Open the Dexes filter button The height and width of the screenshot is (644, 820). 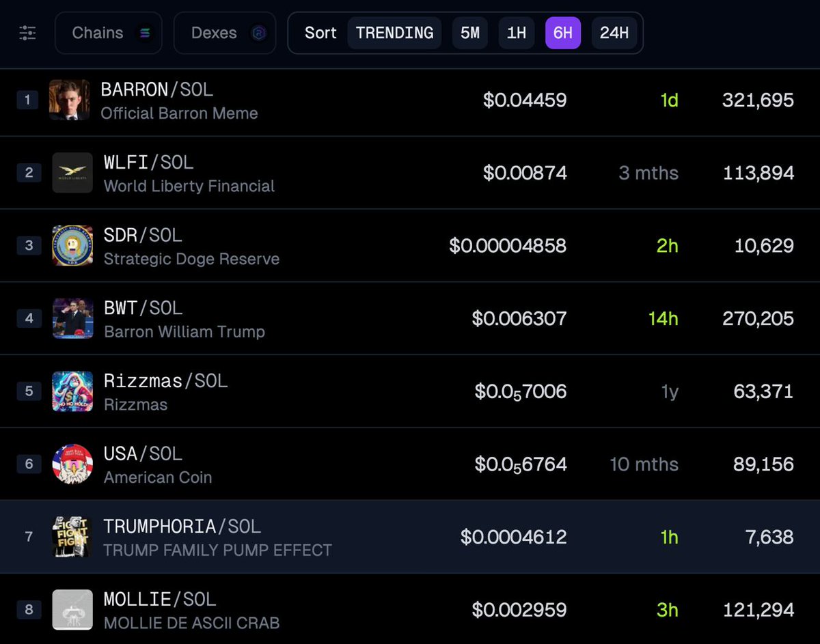pos(225,33)
